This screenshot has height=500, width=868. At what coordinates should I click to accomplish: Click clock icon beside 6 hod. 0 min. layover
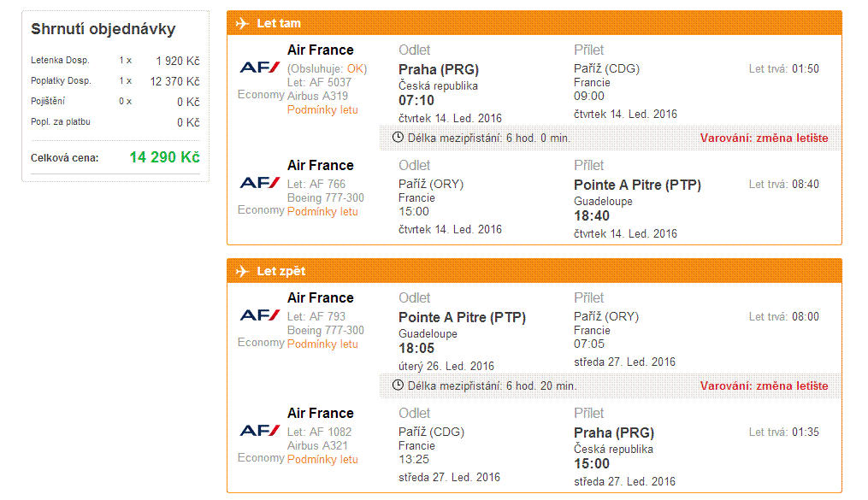tap(398, 137)
